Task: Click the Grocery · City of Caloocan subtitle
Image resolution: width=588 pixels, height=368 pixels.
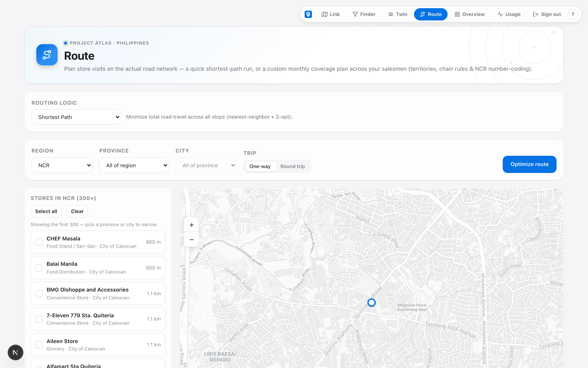Action: (76, 349)
